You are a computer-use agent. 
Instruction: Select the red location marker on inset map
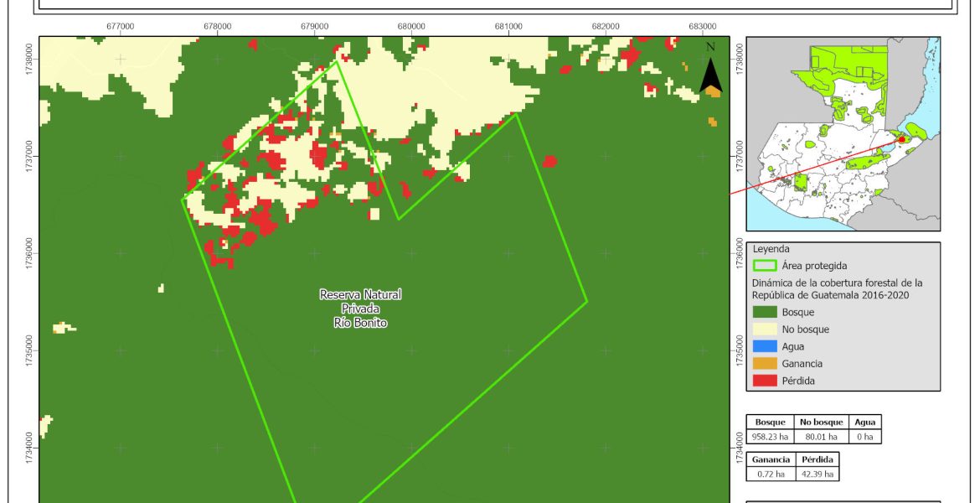point(901,140)
